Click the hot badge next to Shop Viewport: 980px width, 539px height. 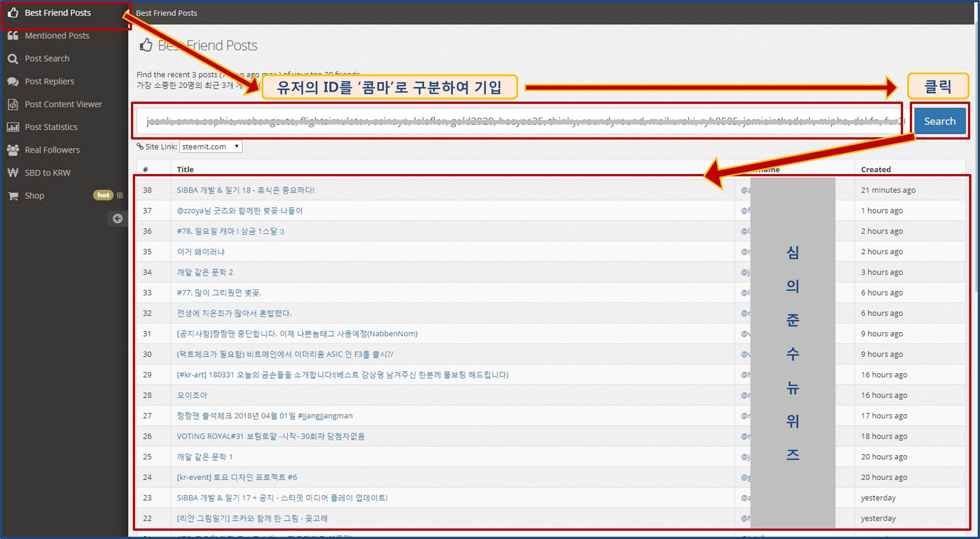point(103,195)
